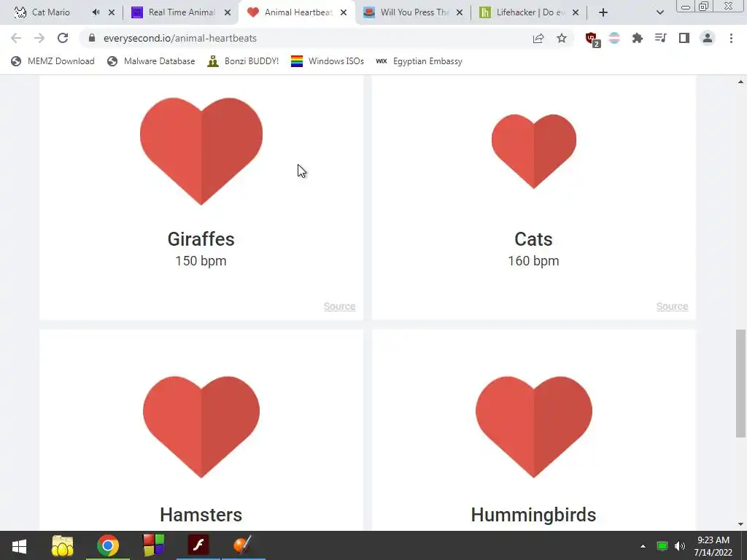Mute the Cat Mario tab audio icon
This screenshot has width=747, height=560.
(96, 12)
